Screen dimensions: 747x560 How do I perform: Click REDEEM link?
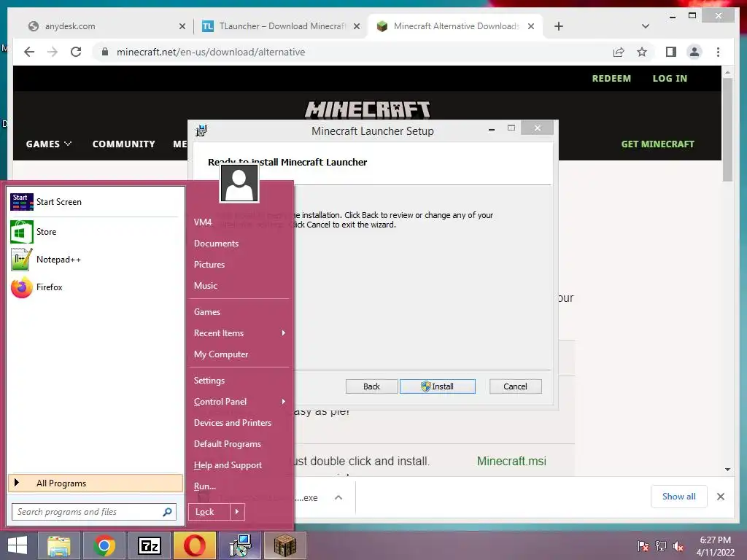[611, 78]
